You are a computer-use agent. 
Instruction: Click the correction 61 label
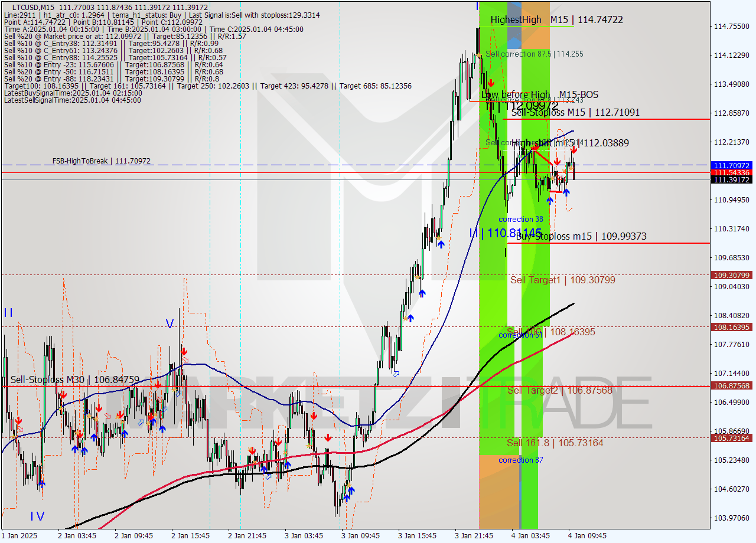pos(520,335)
